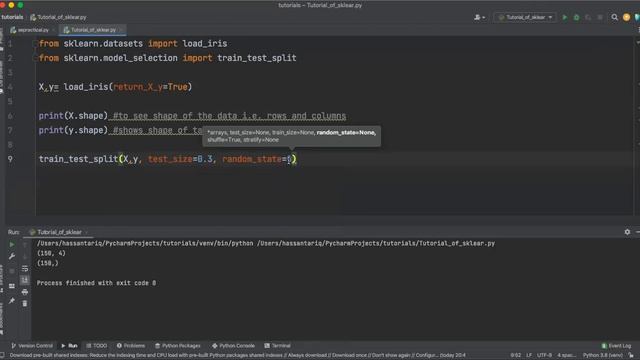This screenshot has width=640, height=360.
Task: Click the status bar tool window toggle icon
Action: (x=2, y=356)
